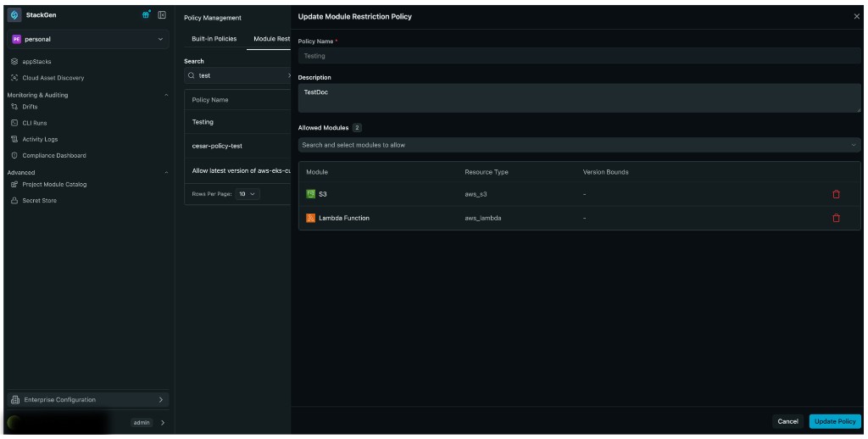Viewport: 868px width, 439px height.
Task: Close the Update Module Restriction Policy panel
Action: 856,17
